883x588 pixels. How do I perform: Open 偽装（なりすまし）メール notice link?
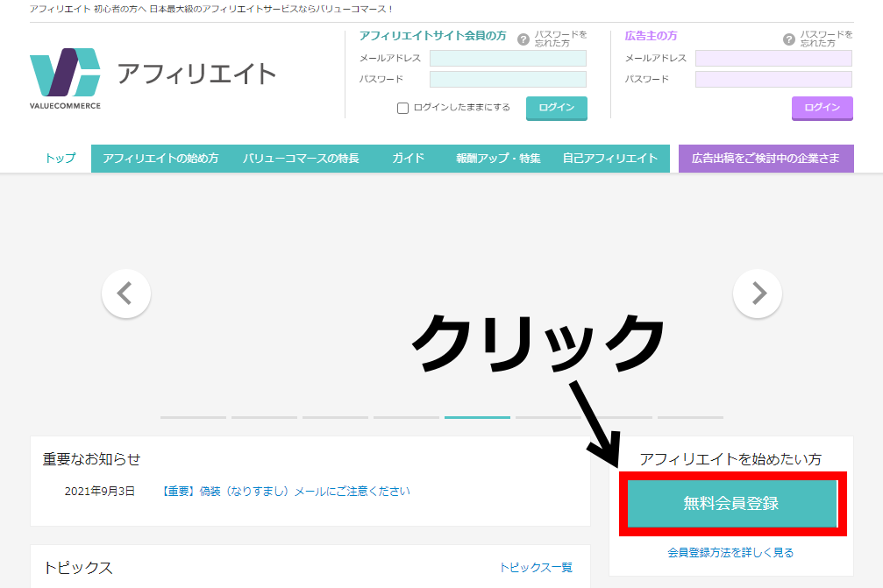(286, 492)
